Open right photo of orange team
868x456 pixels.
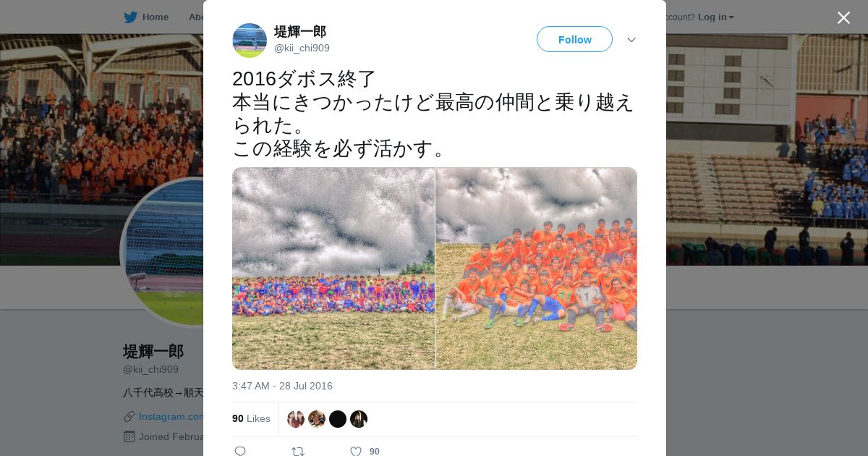(537, 269)
